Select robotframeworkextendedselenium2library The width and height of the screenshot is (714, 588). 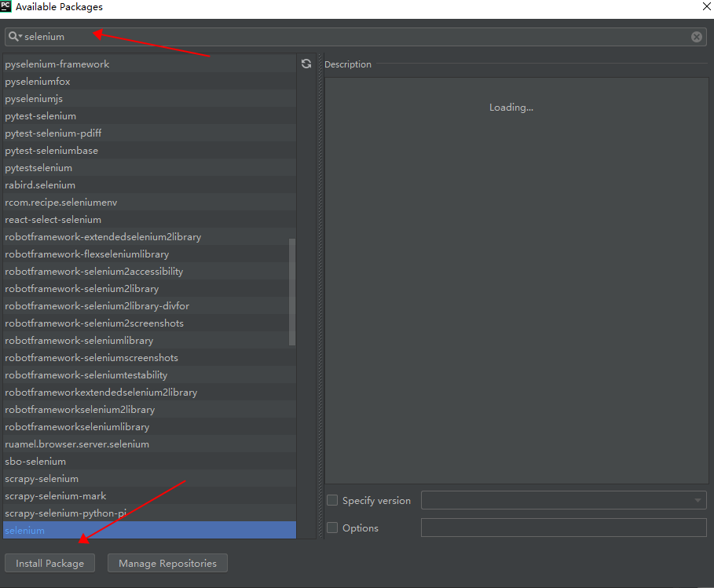[x=149, y=393]
